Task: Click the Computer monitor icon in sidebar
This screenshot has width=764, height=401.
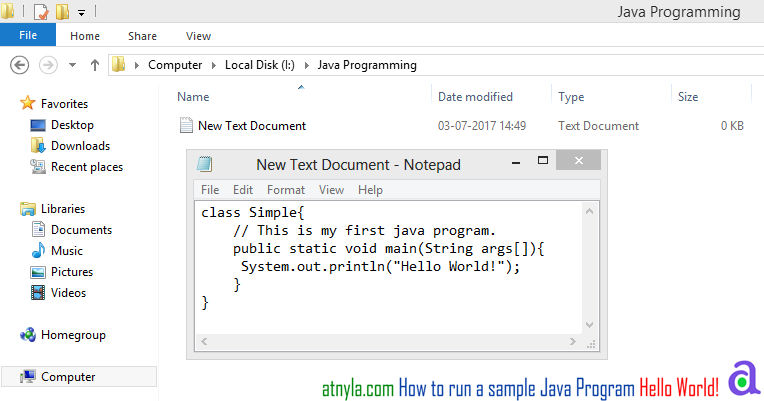Action: tap(28, 376)
